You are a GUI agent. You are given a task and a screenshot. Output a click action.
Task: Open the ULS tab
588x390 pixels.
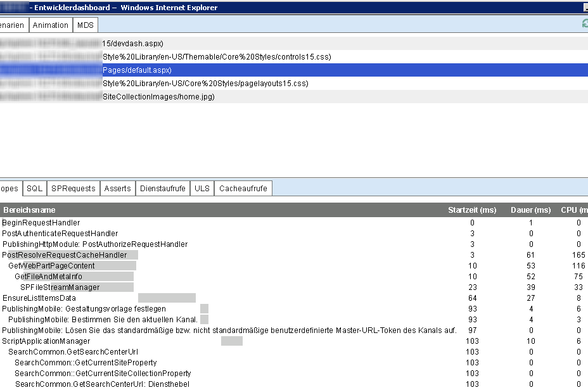(201, 188)
